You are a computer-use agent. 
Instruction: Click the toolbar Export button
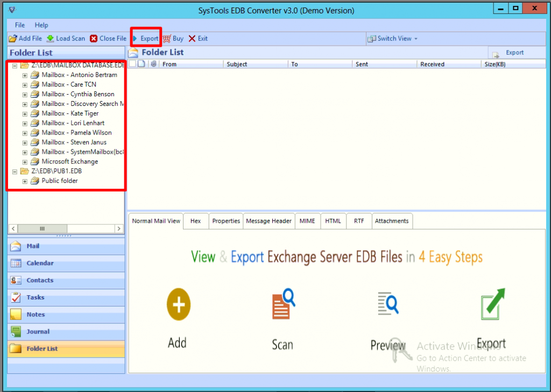point(146,39)
